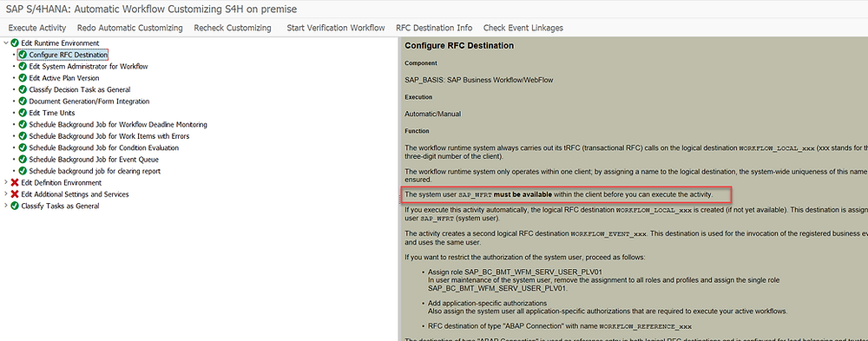Image resolution: width=868 pixels, height=341 pixels.
Task: Expand the Edit Definition Environment node
Action: 6,182
